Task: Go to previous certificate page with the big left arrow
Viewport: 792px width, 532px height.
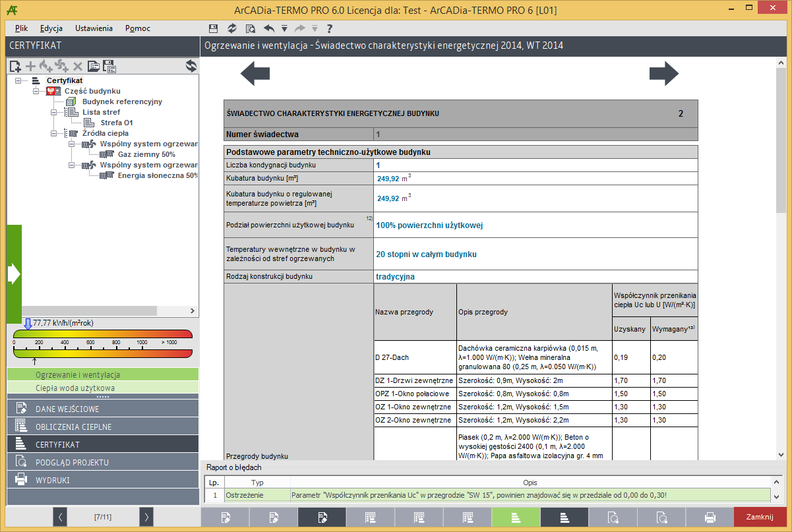Action: 255,74
